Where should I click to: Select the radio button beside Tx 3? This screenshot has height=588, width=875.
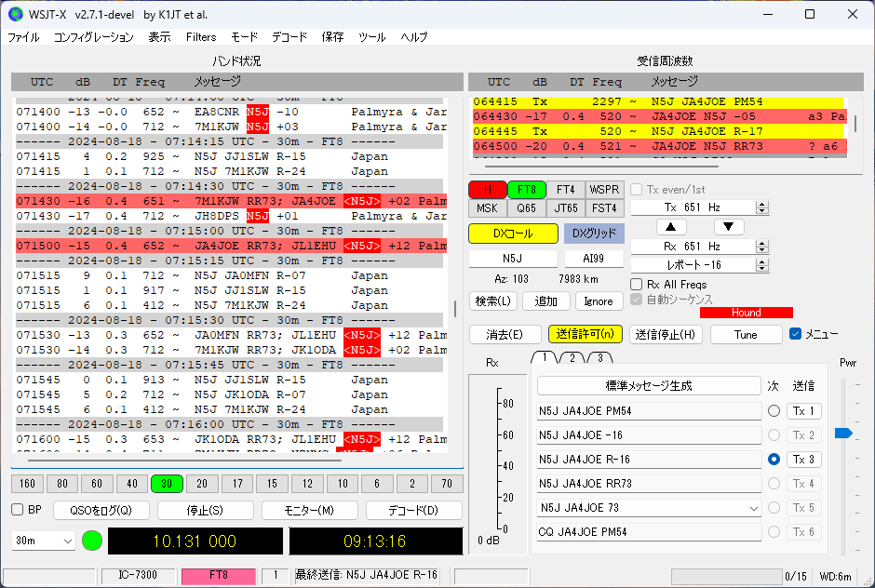774,460
